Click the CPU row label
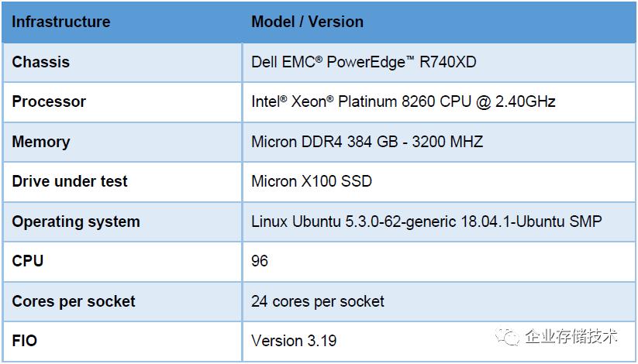 (28, 261)
